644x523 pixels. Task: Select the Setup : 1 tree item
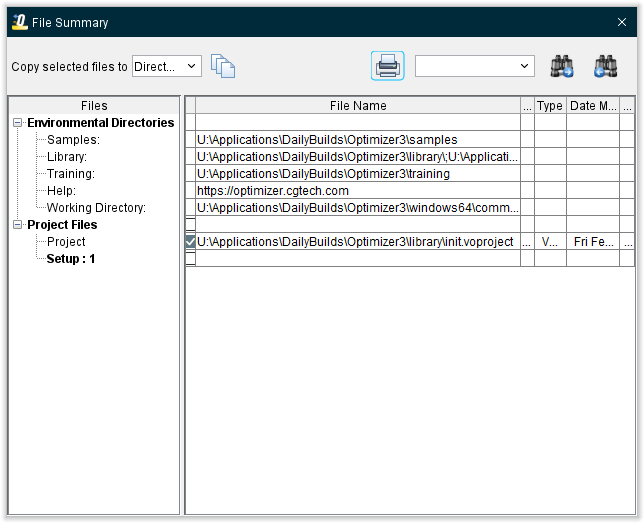click(71, 258)
